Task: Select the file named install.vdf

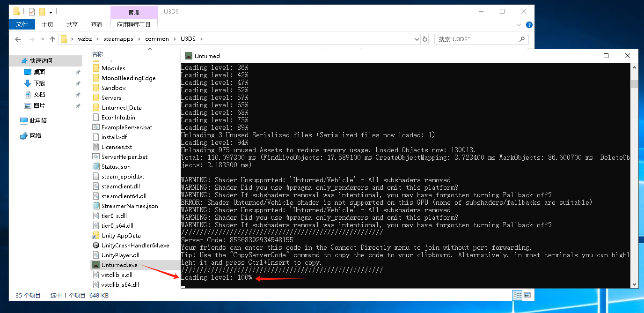Action: [x=114, y=137]
